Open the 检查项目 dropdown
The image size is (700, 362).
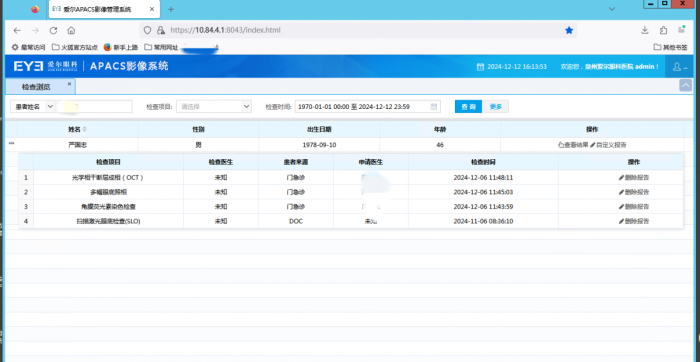pos(214,107)
